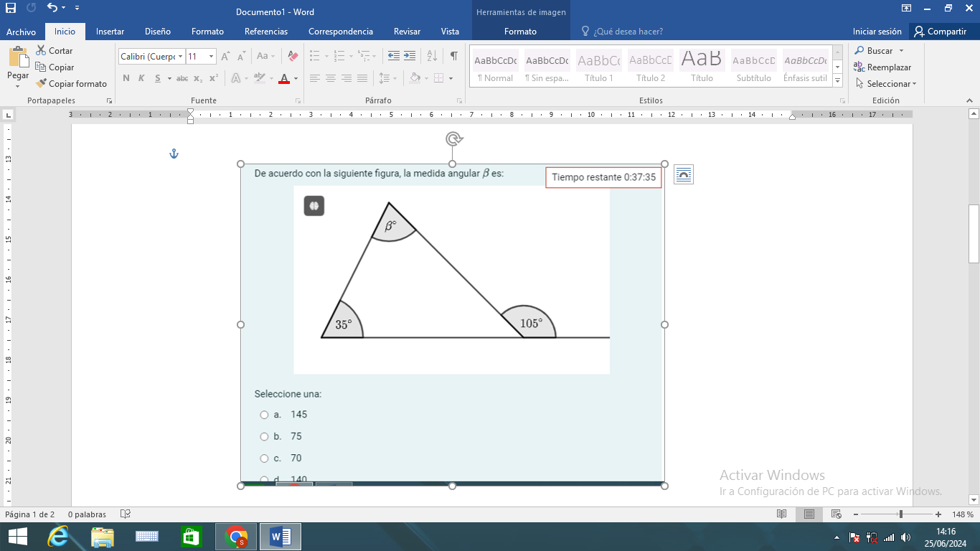Select radio option b. 75
The width and height of the screenshot is (980, 551).
(264, 436)
